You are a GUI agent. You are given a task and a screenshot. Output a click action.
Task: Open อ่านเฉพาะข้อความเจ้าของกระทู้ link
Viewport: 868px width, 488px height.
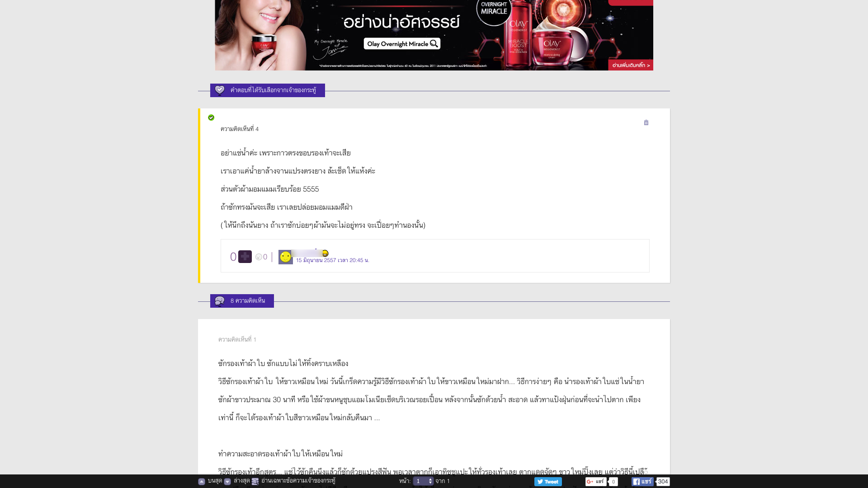298,481
